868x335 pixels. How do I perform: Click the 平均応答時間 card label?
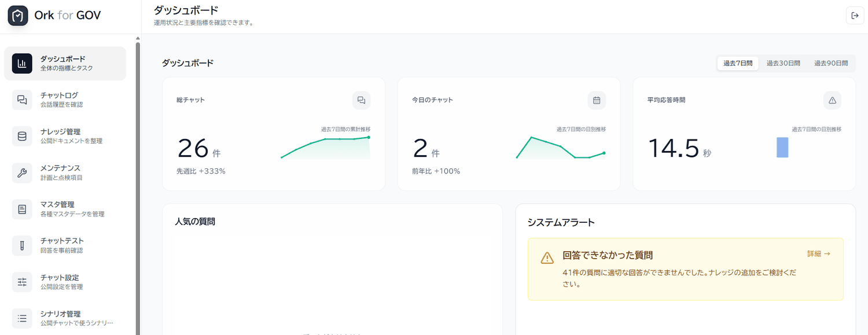click(666, 100)
